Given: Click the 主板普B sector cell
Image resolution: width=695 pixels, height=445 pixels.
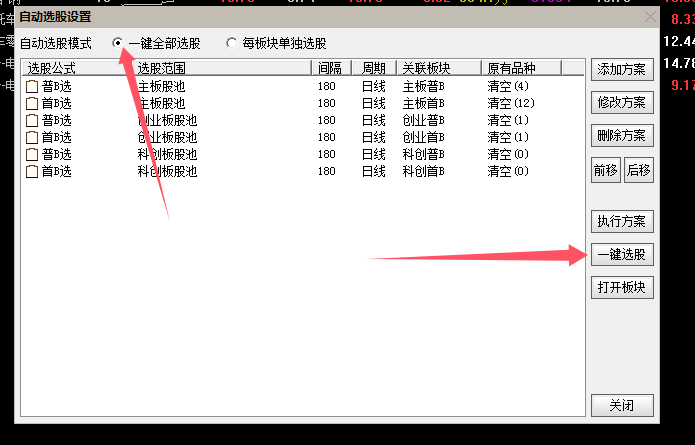Looking at the screenshot, I should click(x=423, y=86).
